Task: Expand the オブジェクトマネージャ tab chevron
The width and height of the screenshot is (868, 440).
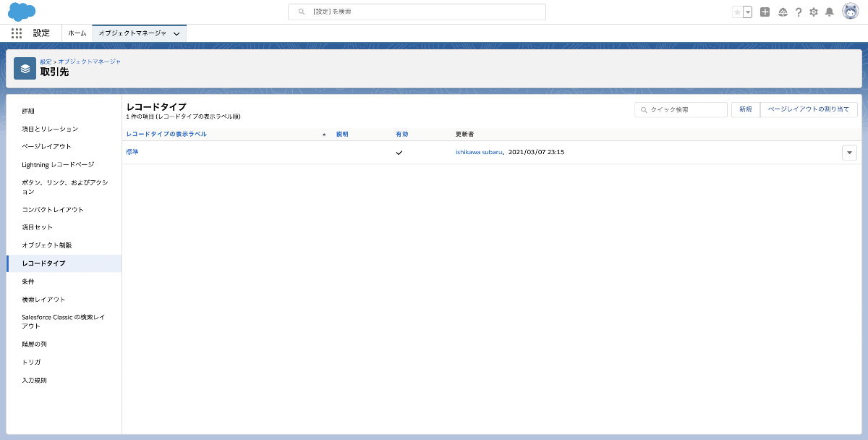Action: [x=177, y=33]
